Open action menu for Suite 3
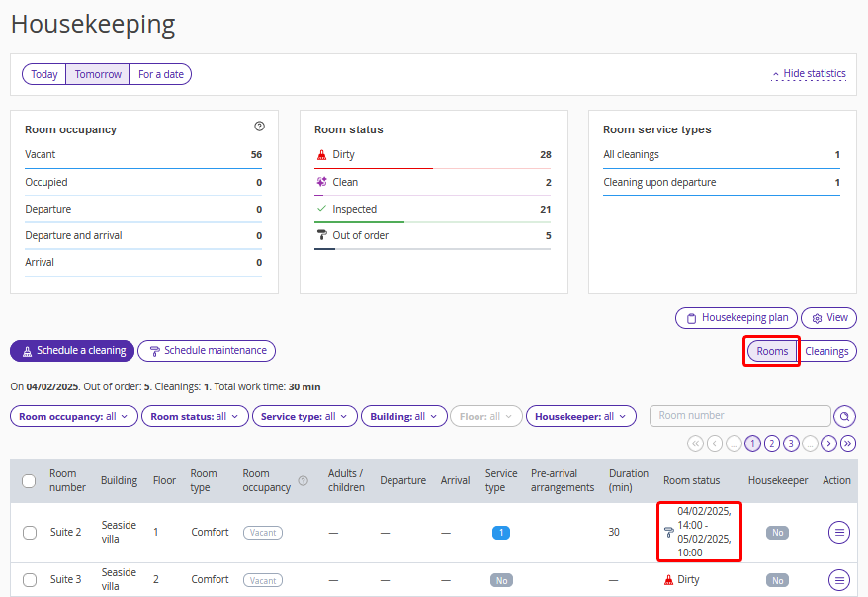Image resolution: width=868 pixels, height=597 pixels. [x=839, y=580]
